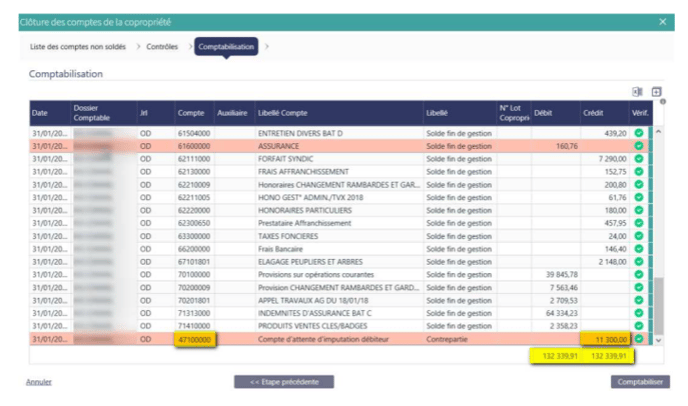The height and width of the screenshot is (406, 688).
Task: Click green check icon on FORFAIT SYNDIC row
Action: pos(639,158)
